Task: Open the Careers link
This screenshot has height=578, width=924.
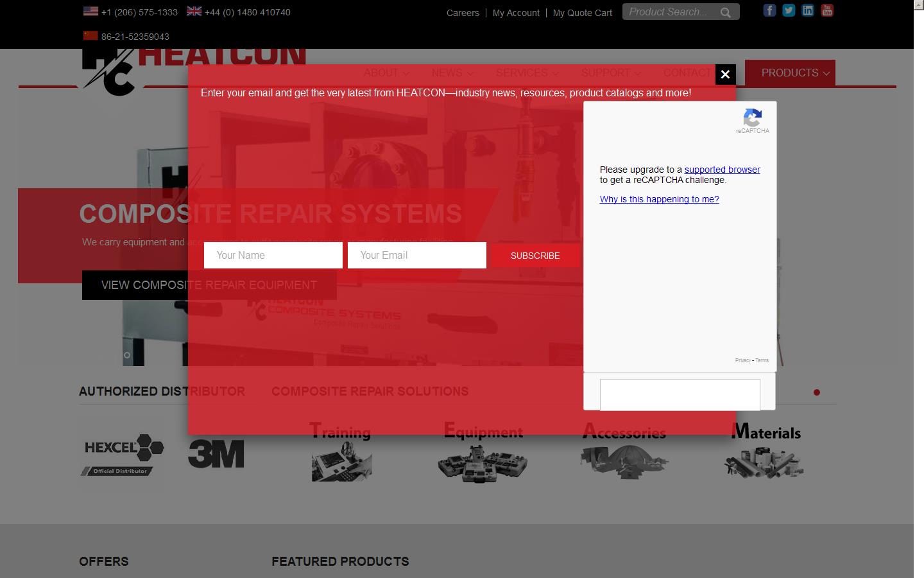Action: (x=463, y=13)
